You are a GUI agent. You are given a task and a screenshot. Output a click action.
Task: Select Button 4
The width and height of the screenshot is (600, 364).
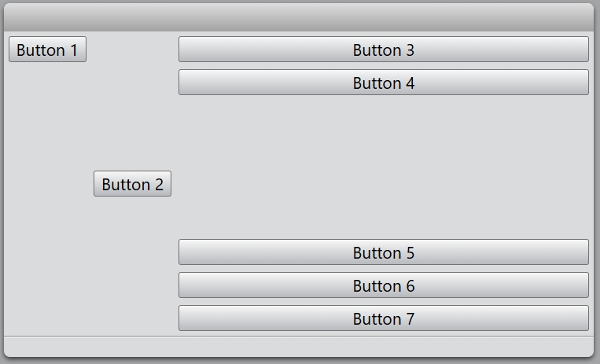pyautogui.click(x=383, y=83)
